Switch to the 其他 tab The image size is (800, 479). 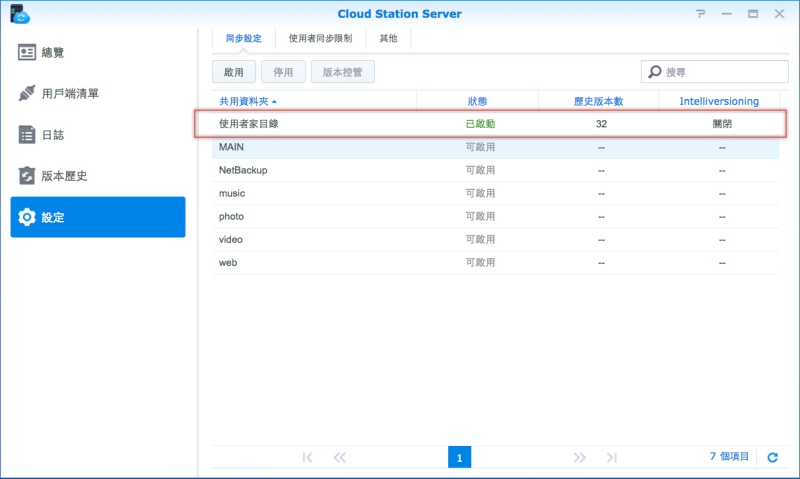388,39
